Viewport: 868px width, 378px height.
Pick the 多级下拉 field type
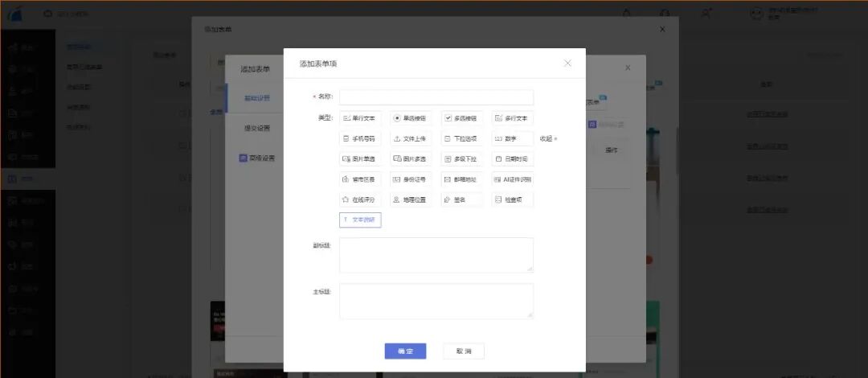[x=461, y=159]
